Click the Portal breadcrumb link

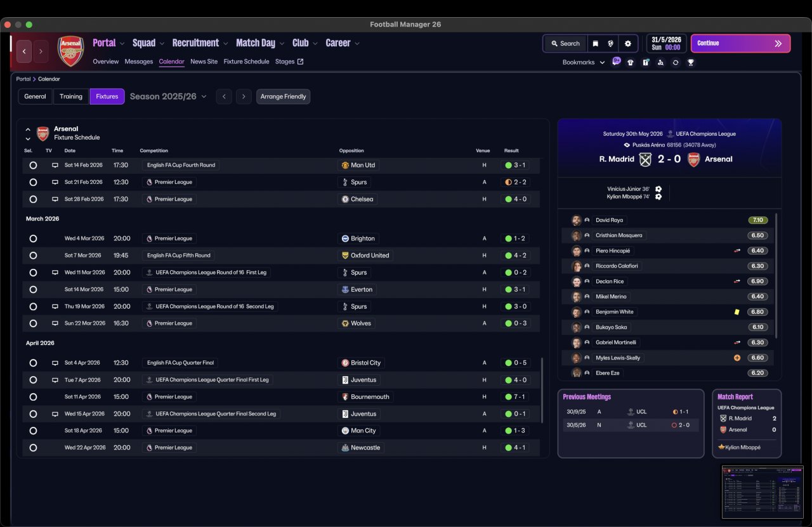coord(23,79)
